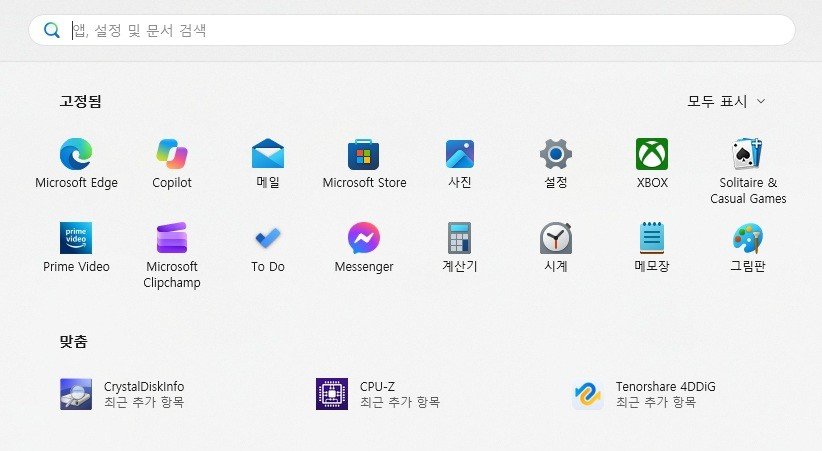The width and height of the screenshot is (822, 451).
Task: Open the recommended CPU-Z icon
Action: pyautogui.click(x=332, y=394)
